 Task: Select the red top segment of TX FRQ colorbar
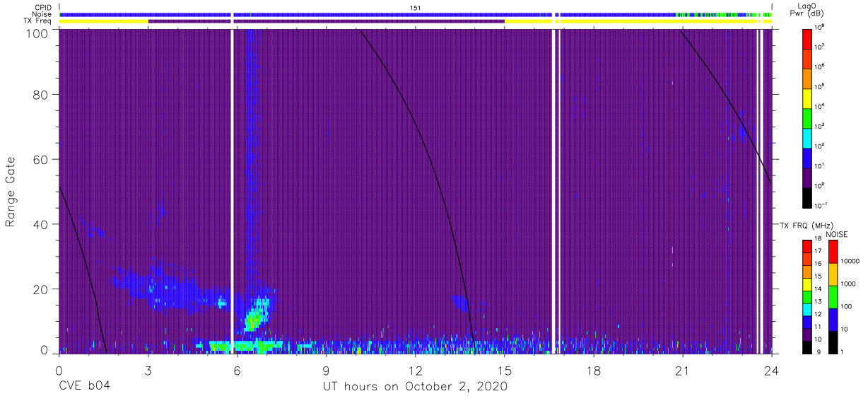tap(808, 247)
